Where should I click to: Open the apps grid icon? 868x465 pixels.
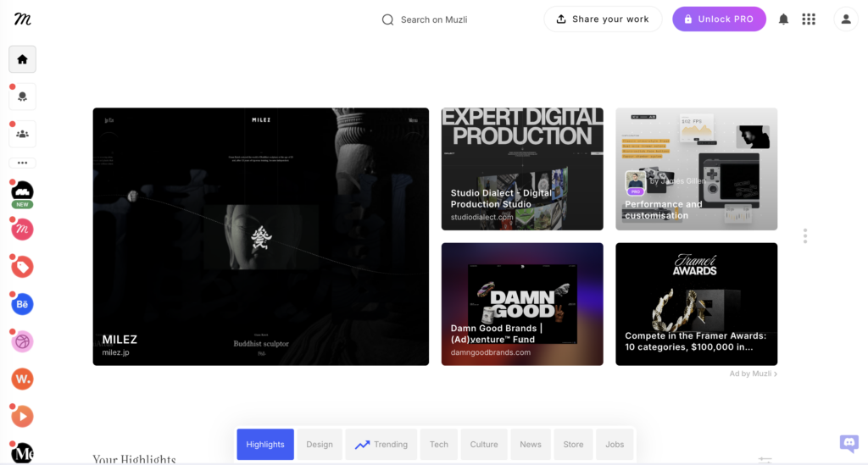pos(809,19)
